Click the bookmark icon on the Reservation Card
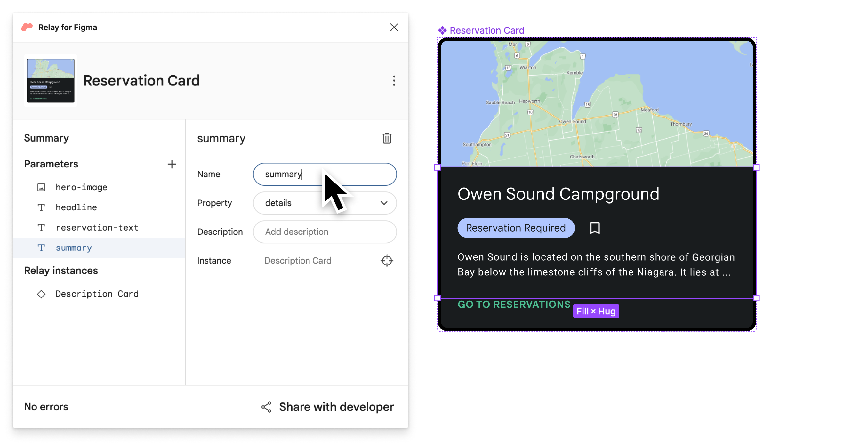The height and width of the screenshot is (447, 868). click(x=595, y=228)
